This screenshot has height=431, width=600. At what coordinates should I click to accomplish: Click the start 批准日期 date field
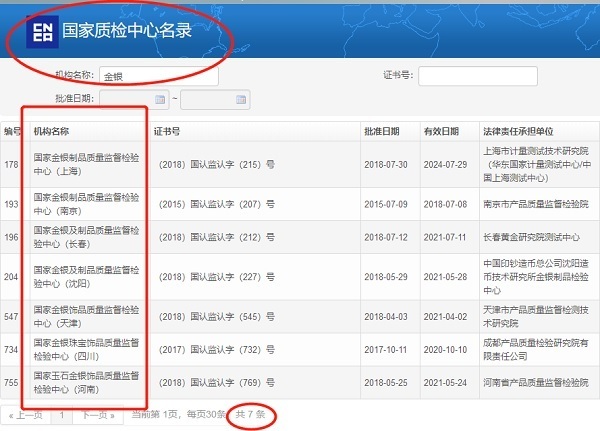134,100
